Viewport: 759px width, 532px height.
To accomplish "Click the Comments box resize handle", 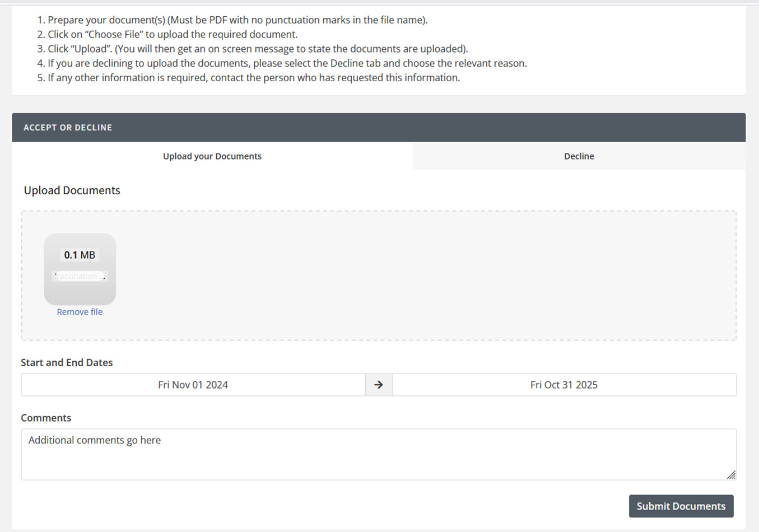I will coord(731,475).
